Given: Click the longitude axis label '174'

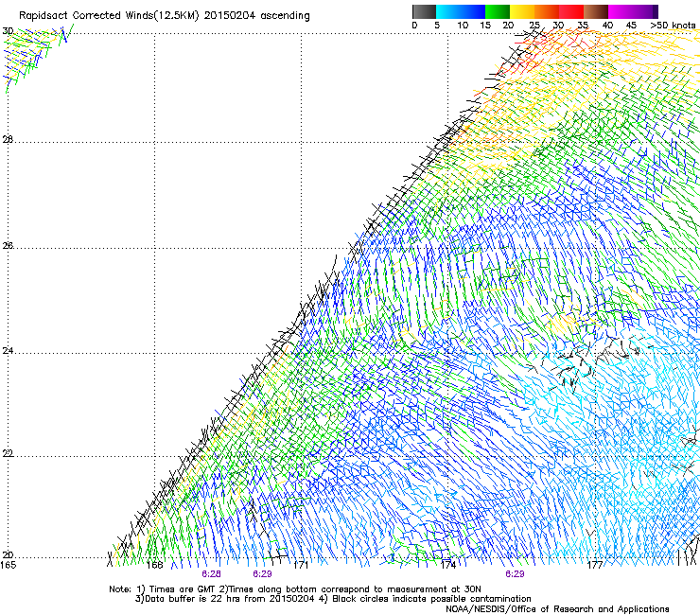Looking at the screenshot, I should pyautogui.click(x=447, y=565).
